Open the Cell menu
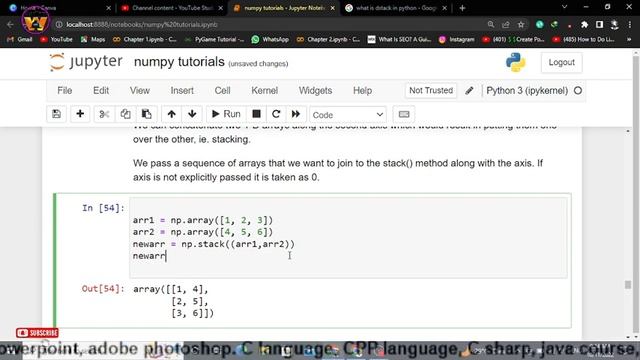Image resolution: width=640 pixels, height=360 pixels. click(222, 91)
